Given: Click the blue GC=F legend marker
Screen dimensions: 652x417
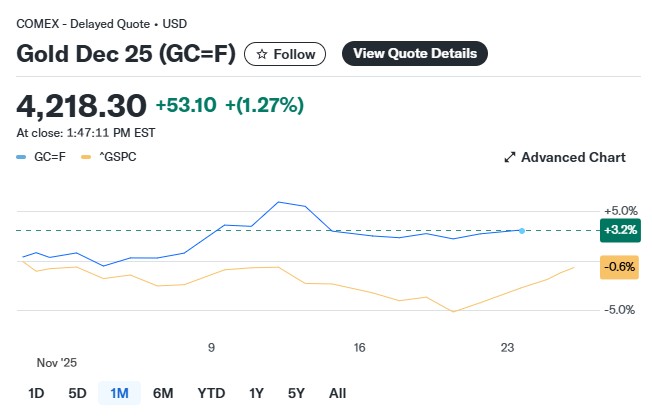Looking at the screenshot, I should point(22,157).
